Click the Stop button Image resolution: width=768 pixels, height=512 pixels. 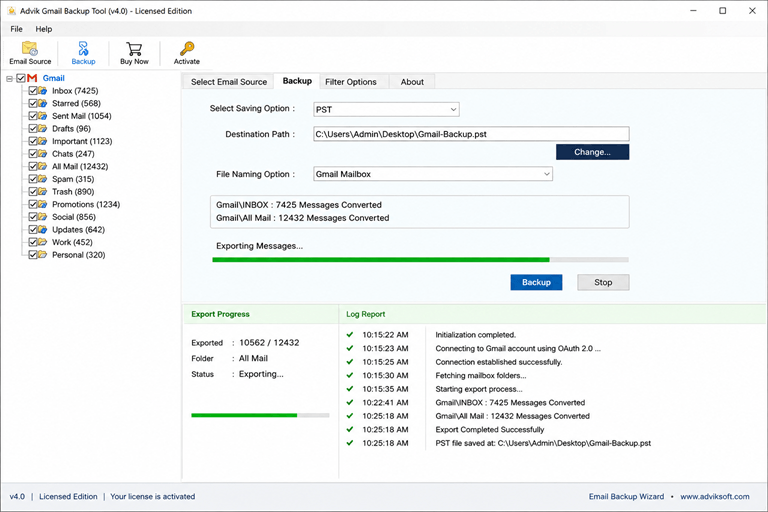click(603, 282)
